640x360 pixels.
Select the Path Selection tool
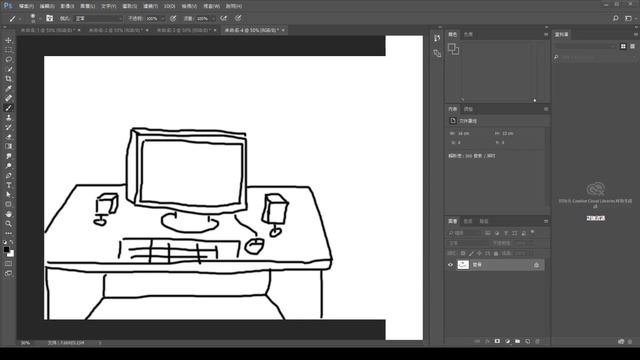[9, 195]
